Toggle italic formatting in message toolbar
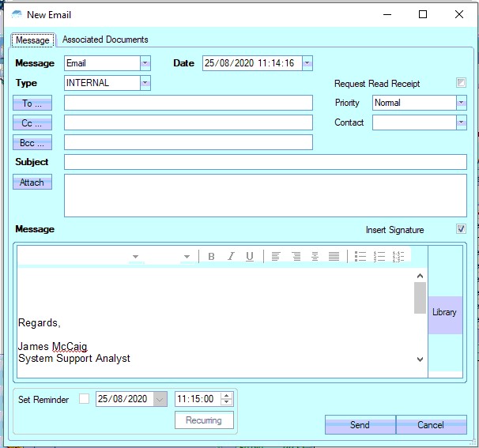 click(231, 256)
